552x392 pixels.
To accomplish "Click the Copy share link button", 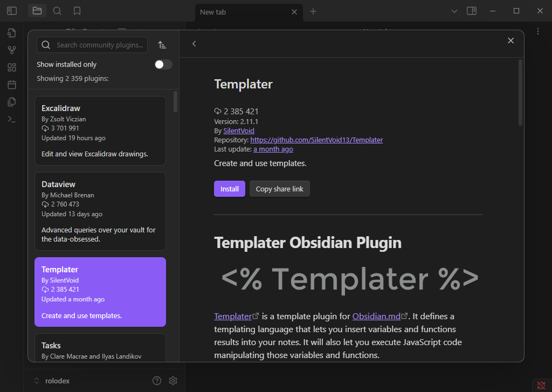I will [280, 189].
